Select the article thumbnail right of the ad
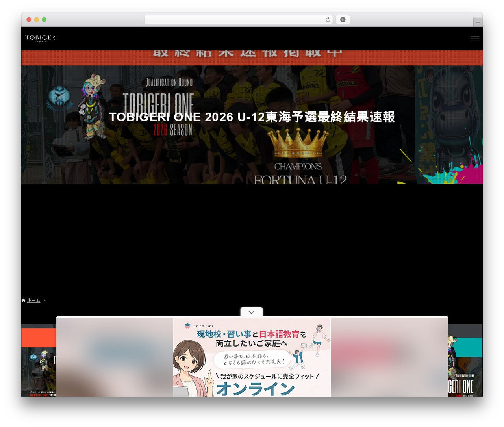This screenshot has height=427, width=504. [465, 360]
